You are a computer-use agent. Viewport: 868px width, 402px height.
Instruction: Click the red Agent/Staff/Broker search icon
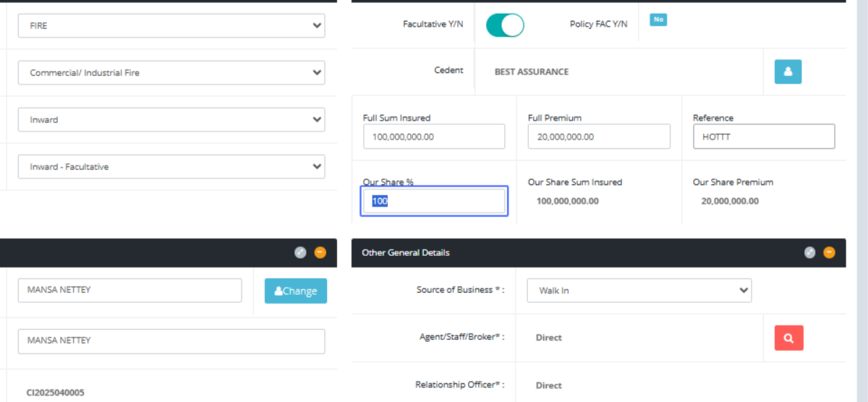(788, 338)
